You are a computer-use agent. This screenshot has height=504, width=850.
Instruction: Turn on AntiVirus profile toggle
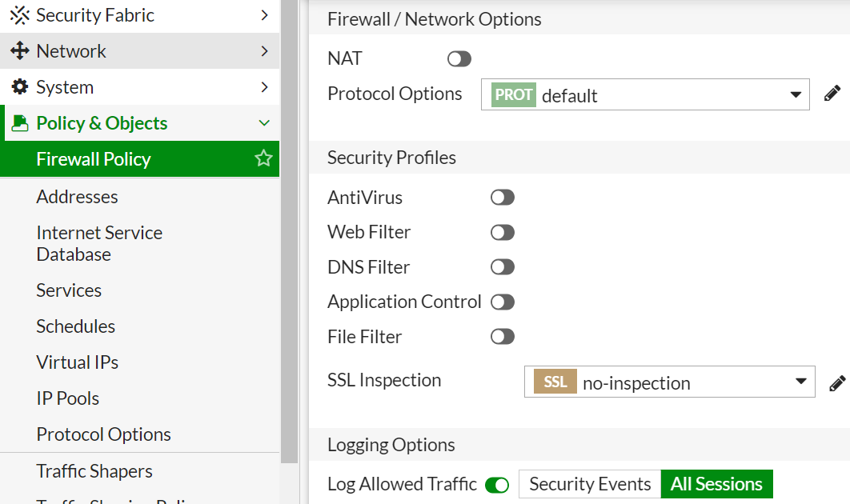503,198
